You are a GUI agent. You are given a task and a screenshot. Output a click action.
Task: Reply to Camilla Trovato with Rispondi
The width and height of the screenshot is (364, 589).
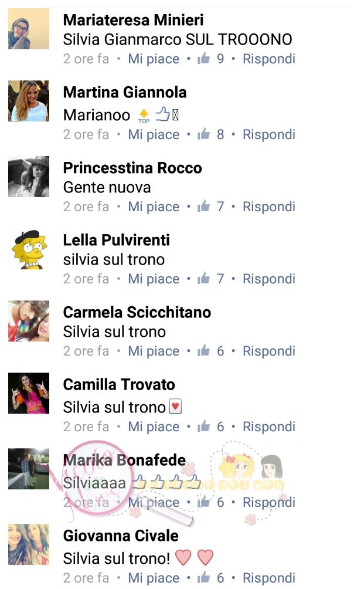pyautogui.click(x=269, y=426)
